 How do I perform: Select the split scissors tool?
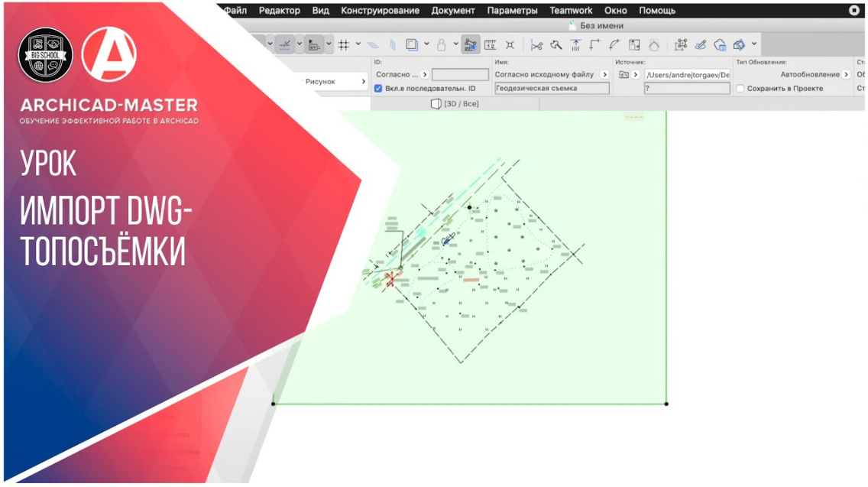click(x=536, y=45)
